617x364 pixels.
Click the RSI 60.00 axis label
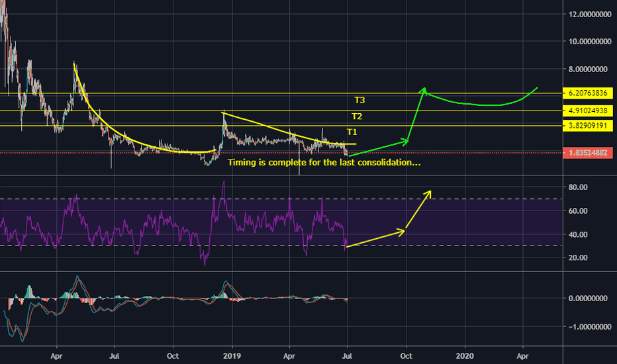578,211
